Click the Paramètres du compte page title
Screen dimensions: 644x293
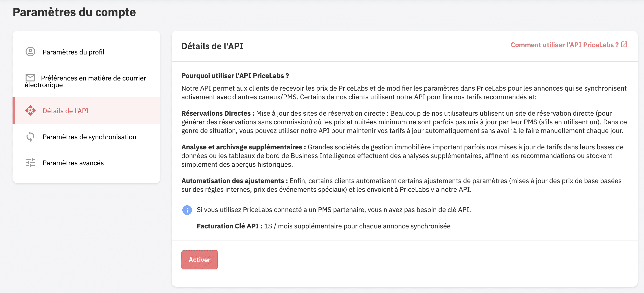click(74, 12)
